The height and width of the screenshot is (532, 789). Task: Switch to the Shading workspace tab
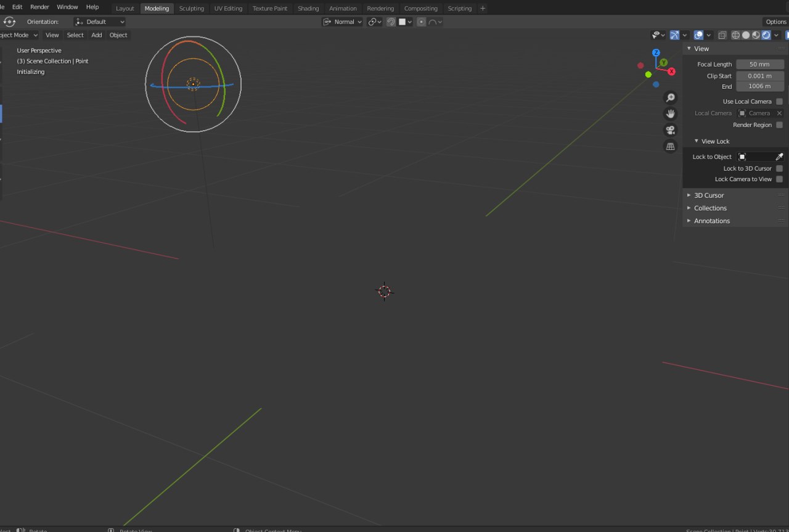[x=308, y=9]
